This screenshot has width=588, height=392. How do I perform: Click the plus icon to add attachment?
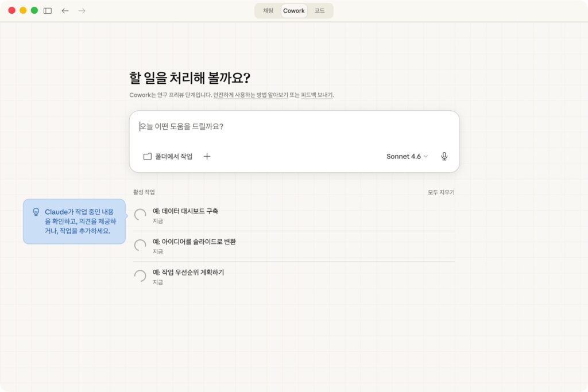click(207, 156)
